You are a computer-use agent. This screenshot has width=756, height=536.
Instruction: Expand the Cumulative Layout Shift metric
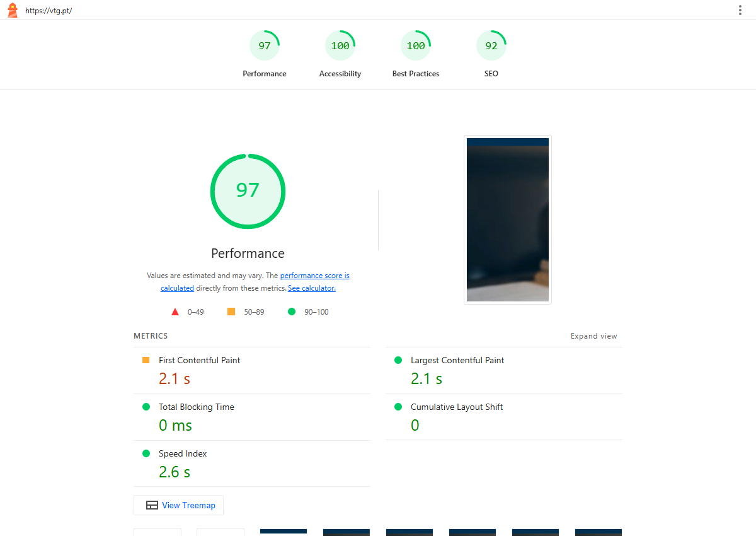[x=504, y=417]
